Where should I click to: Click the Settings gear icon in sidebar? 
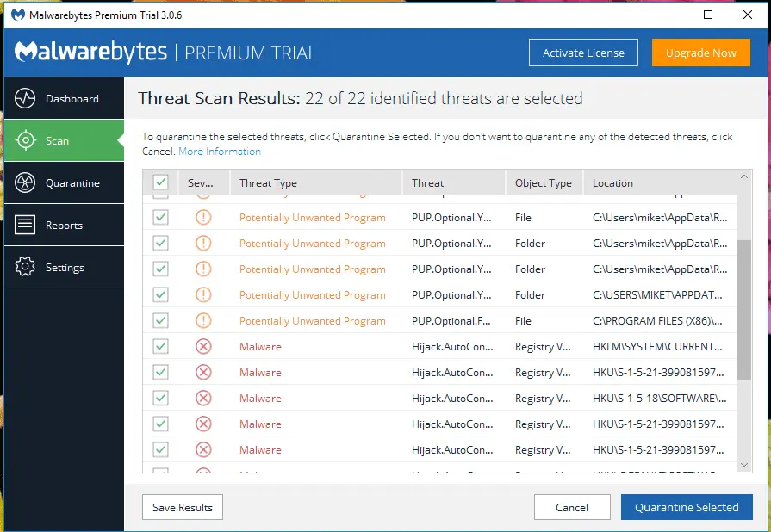coord(25,267)
